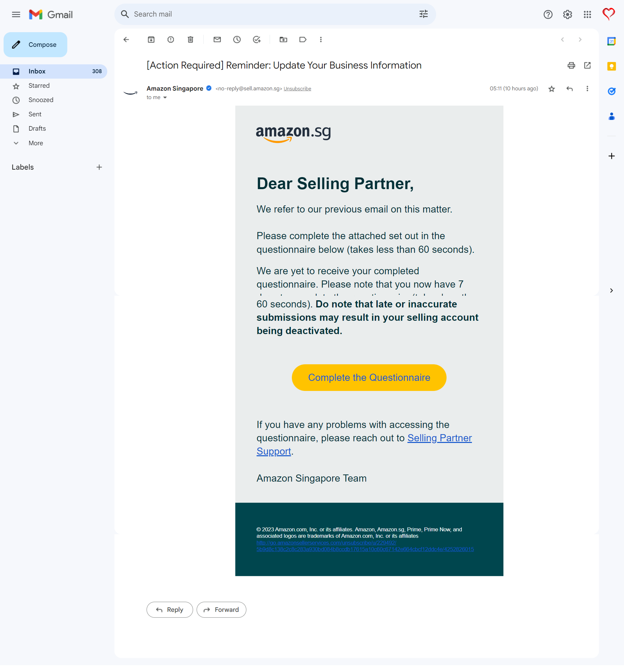Click the Unsubscribe link by sender address
624x672 pixels.
297,89
